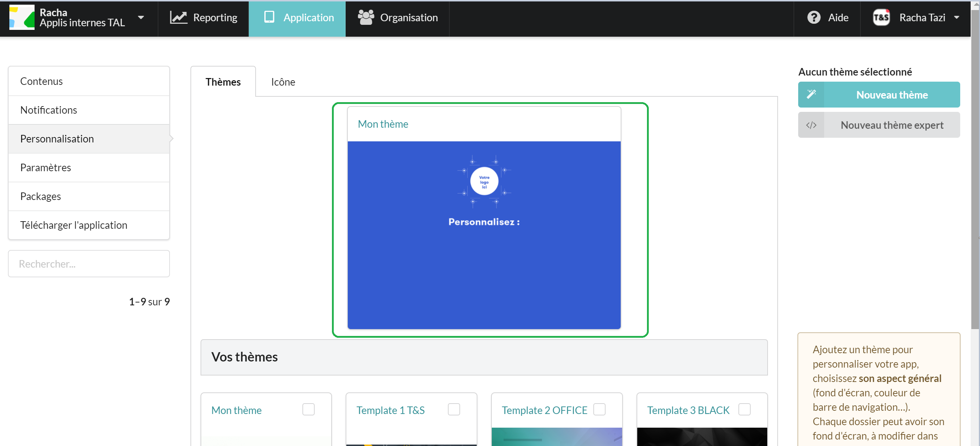This screenshot has width=980, height=446.
Task: Open the Template 2 OFFICE link
Action: coord(544,410)
